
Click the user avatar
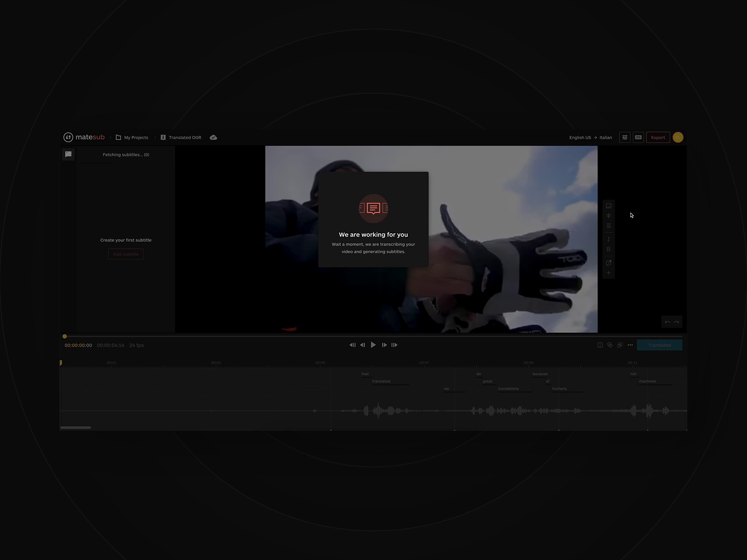pos(678,137)
